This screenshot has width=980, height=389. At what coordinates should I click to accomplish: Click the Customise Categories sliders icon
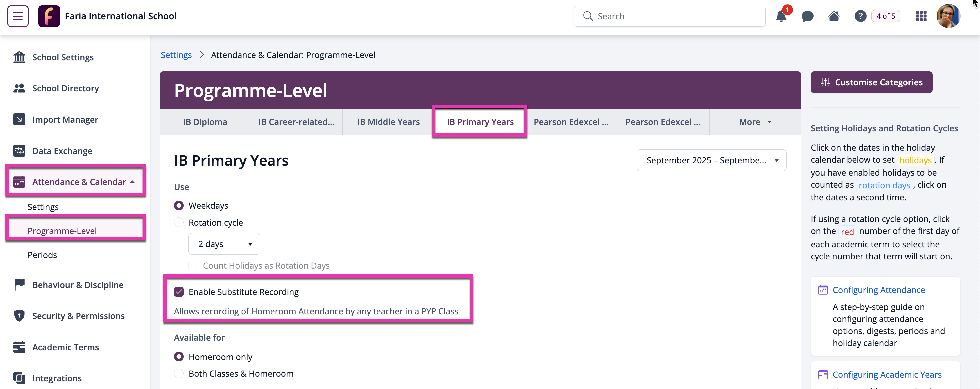[x=825, y=82]
